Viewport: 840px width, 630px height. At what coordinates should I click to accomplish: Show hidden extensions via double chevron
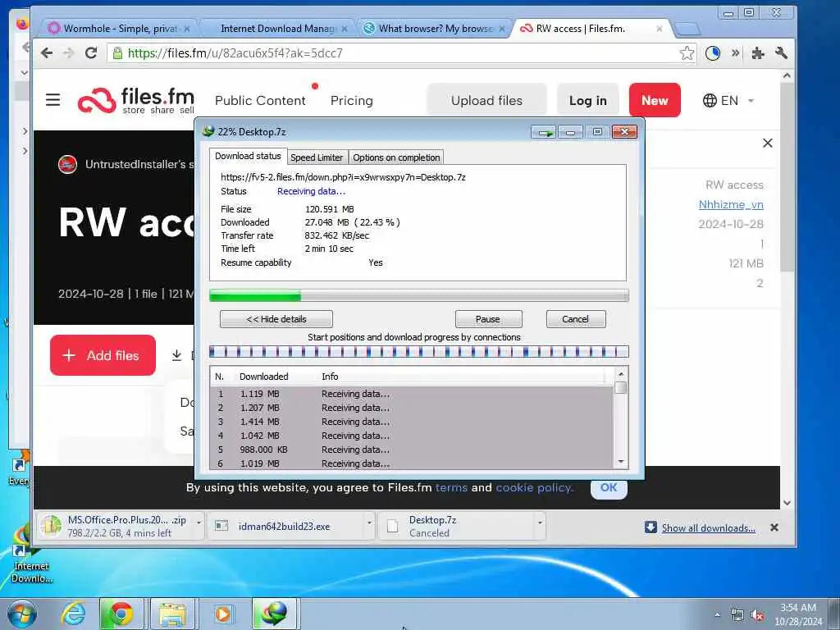736,53
